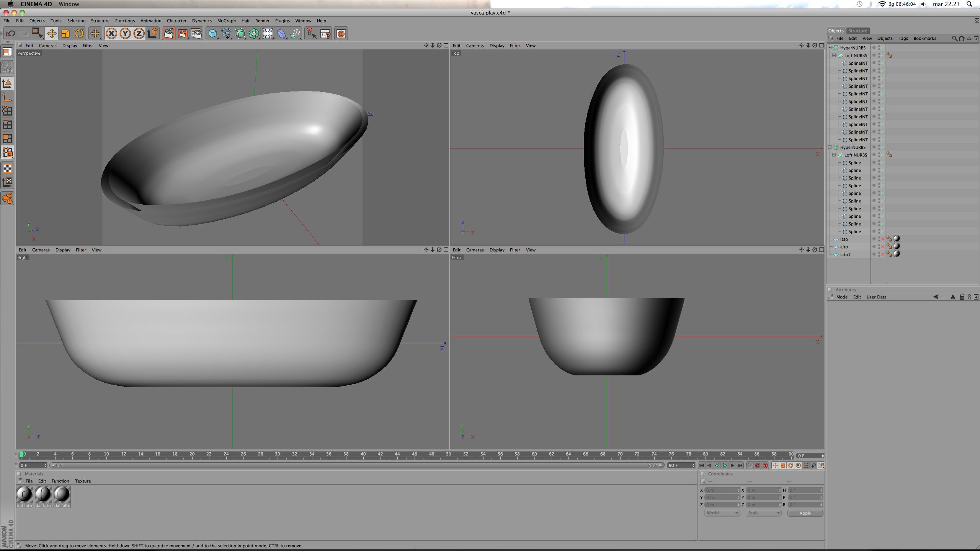The image size is (980, 551).
Task: Open the Add Cube primitive icon
Action: click(212, 34)
